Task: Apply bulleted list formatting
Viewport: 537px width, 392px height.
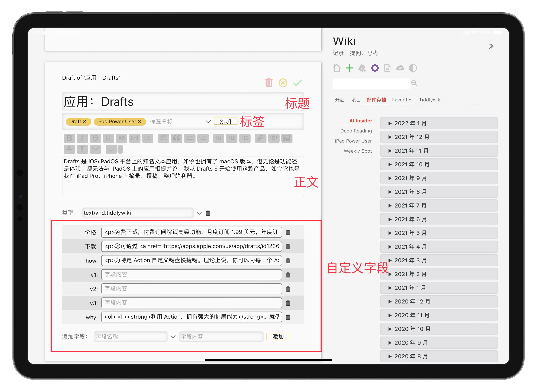Action: pos(189,138)
